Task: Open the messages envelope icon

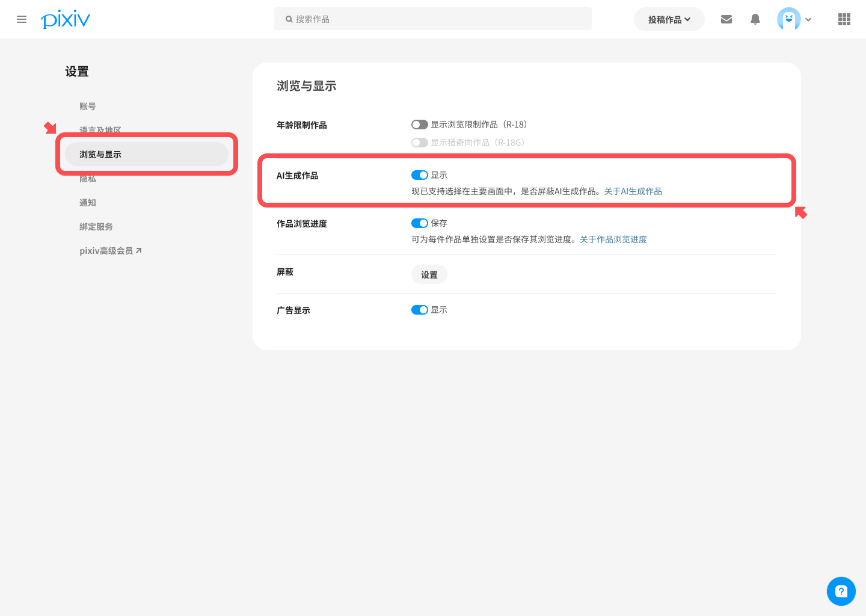Action: click(726, 19)
